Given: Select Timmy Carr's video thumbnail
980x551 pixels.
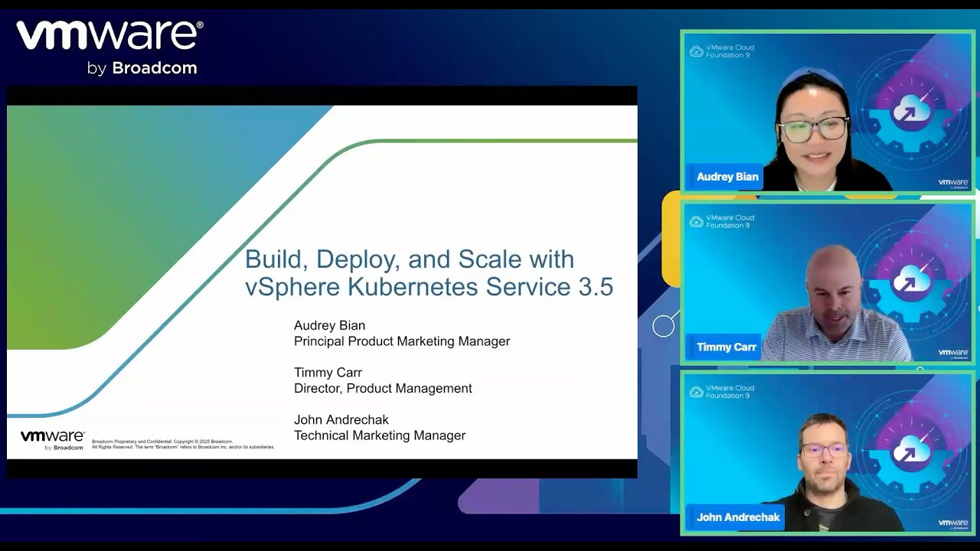Looking at the screenshot, I should [828, 281].
